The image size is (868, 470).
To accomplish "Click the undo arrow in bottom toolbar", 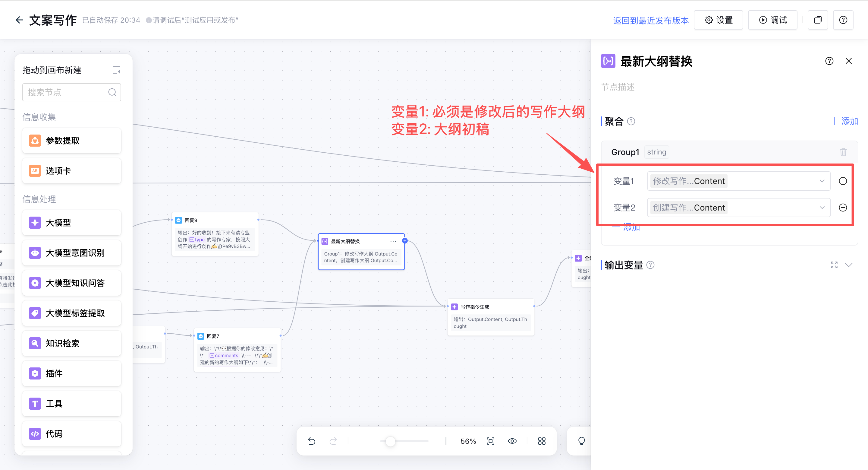I will click(x=311, y=441).
